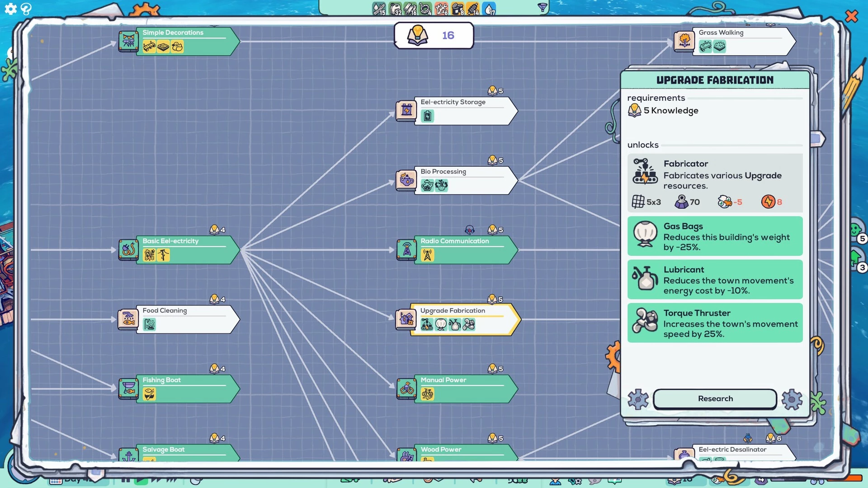Screen dimensions: 868x488
Task: Click the resource filter funnel icon
Action: click(542, 7)
